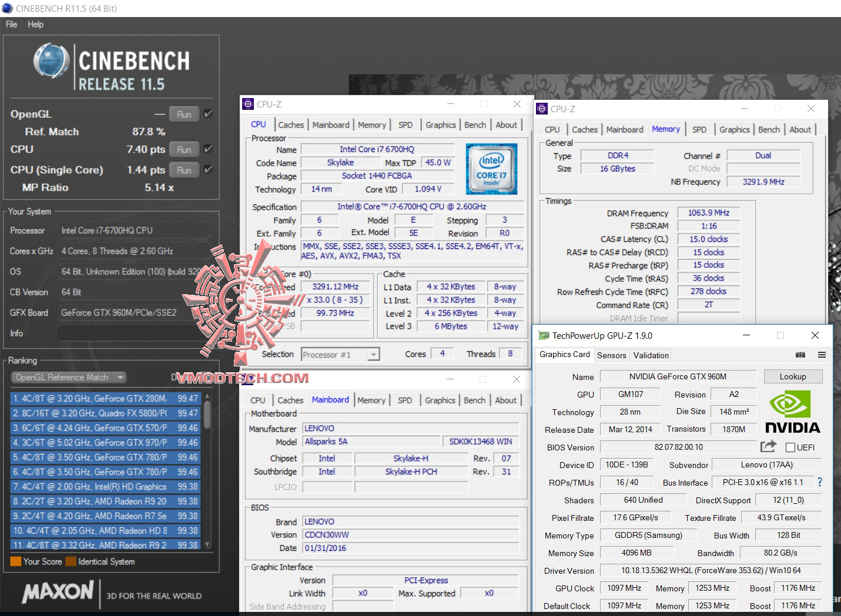Open the Processor #1 selection dropdown
This screenshot has height=616, width=841.
(x=340, y=355)
